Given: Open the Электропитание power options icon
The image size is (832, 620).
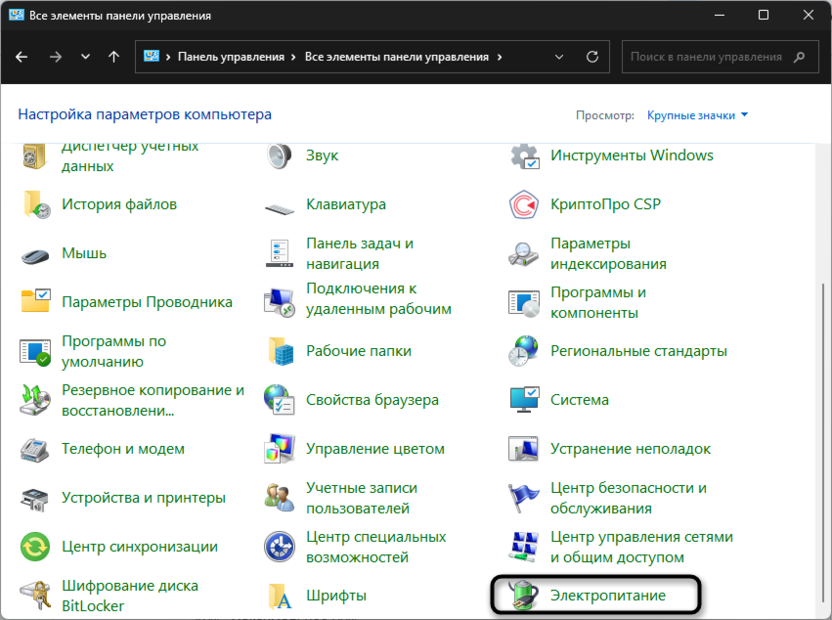Looking at the screenshot, I should point(525,596).
